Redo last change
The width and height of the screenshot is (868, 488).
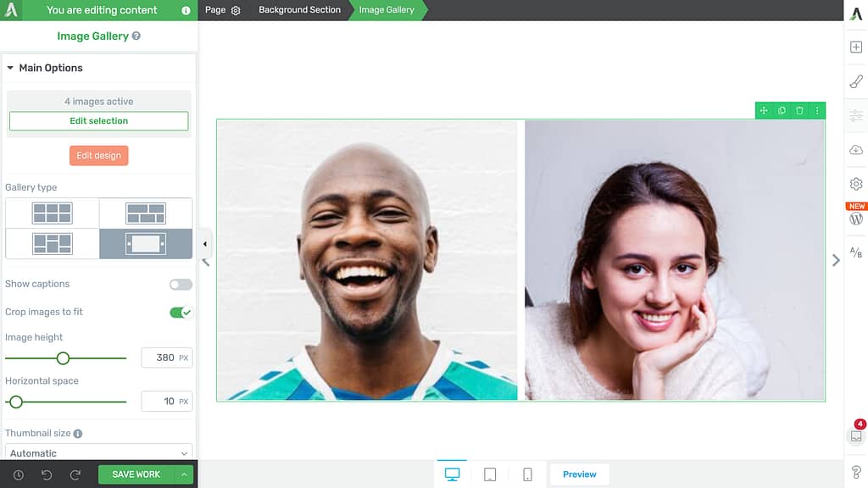click(x=75, y=474)
